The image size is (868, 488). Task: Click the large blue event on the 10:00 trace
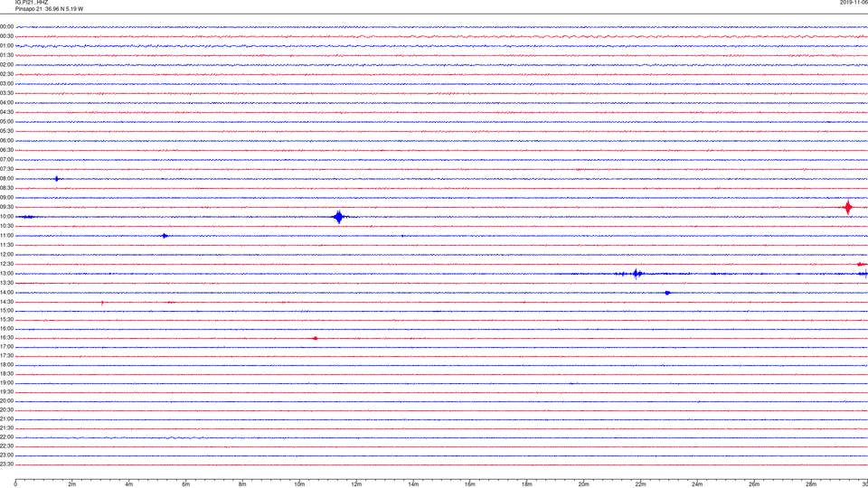pyautogui.click(x=339, y=217)
